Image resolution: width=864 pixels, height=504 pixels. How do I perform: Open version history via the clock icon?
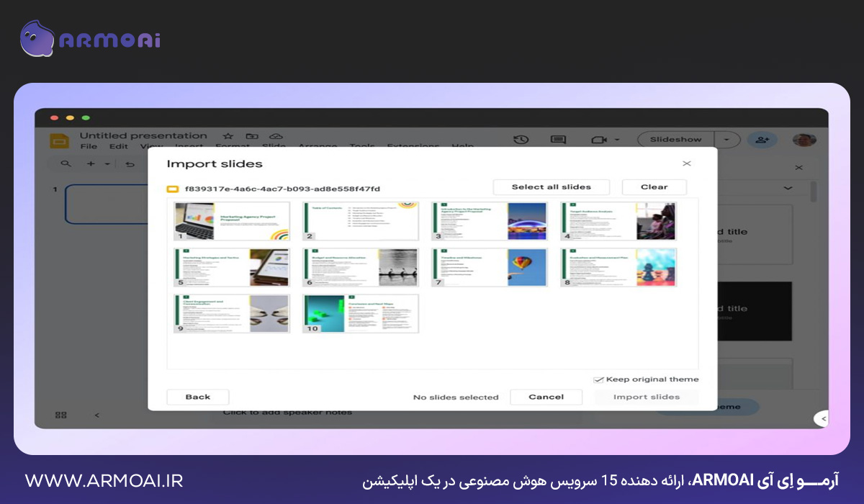pyautogui.click(x=521, y=139)
